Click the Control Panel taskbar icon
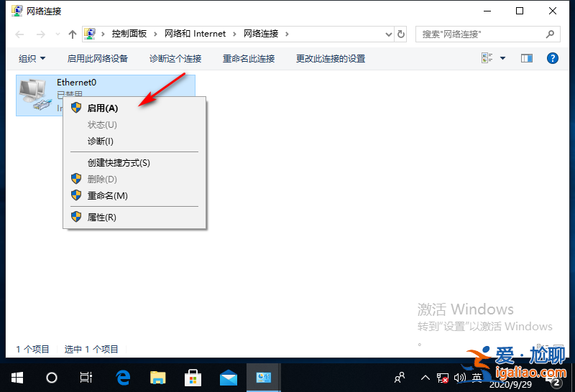The height and width of the screenshot is (392, 575). [264, 378]
